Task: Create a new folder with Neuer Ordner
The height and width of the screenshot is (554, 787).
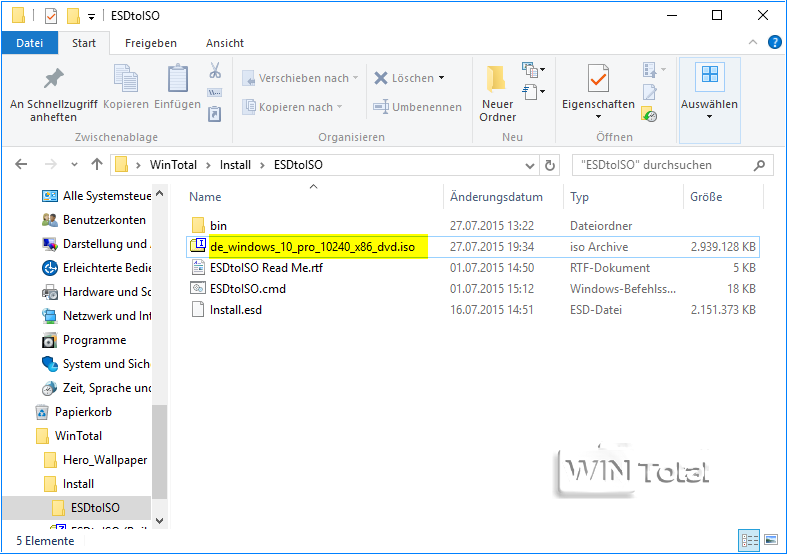Action: (x=497, y=94)
